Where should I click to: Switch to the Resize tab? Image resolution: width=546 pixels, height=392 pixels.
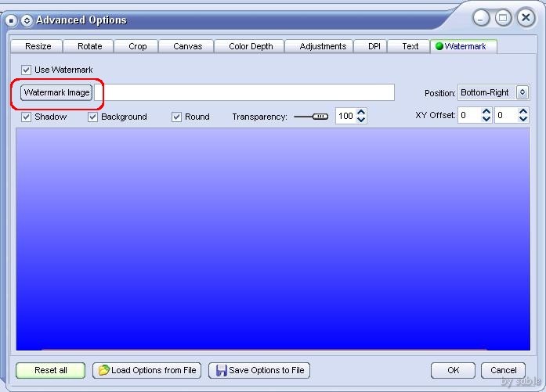tap(38, 46)
